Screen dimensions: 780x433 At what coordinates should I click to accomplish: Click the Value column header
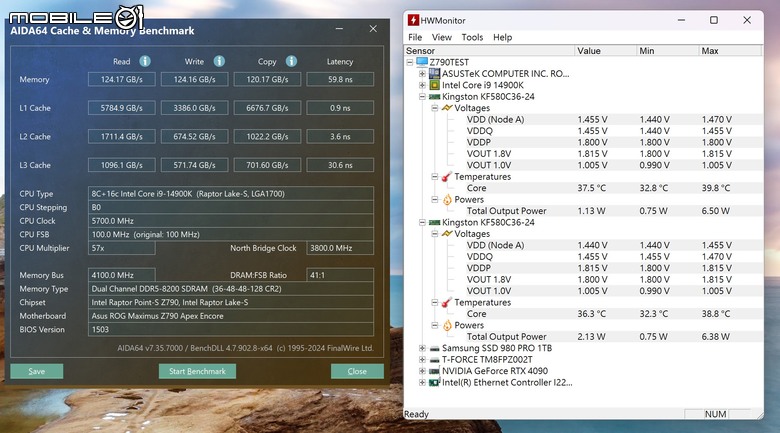[x=605, y=51]
